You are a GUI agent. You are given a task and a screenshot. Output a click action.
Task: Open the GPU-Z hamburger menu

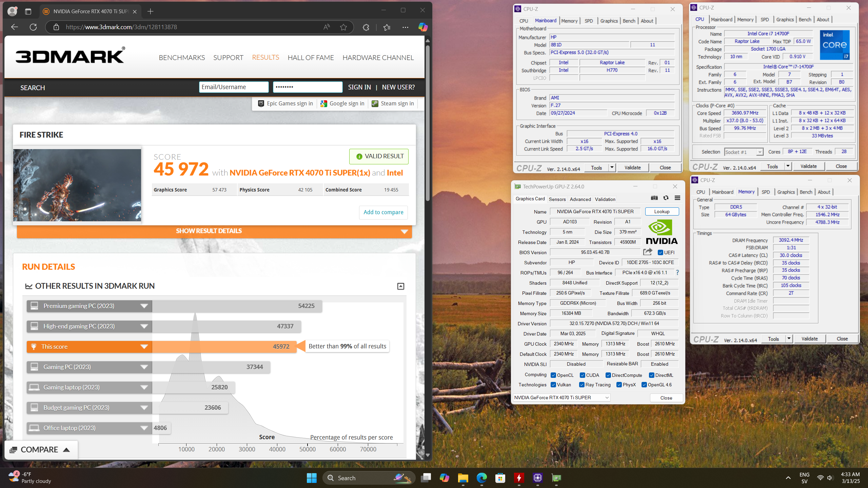point(677,198)
